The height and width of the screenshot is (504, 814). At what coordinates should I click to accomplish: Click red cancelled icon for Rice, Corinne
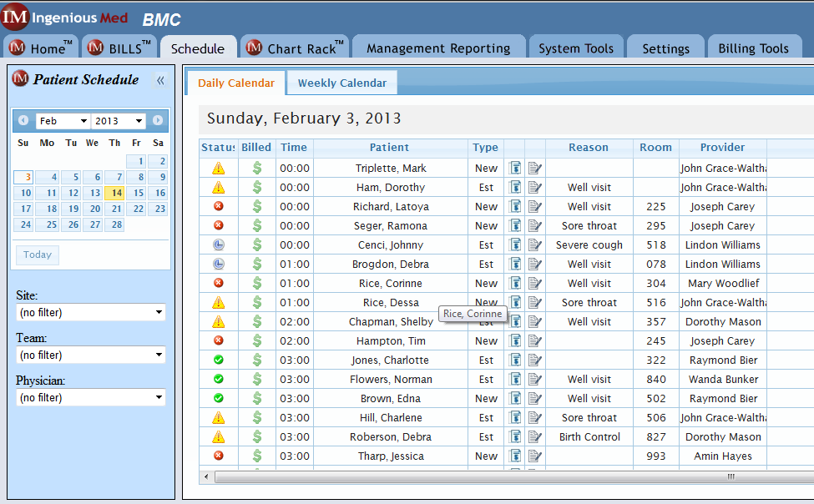[219, 283]
